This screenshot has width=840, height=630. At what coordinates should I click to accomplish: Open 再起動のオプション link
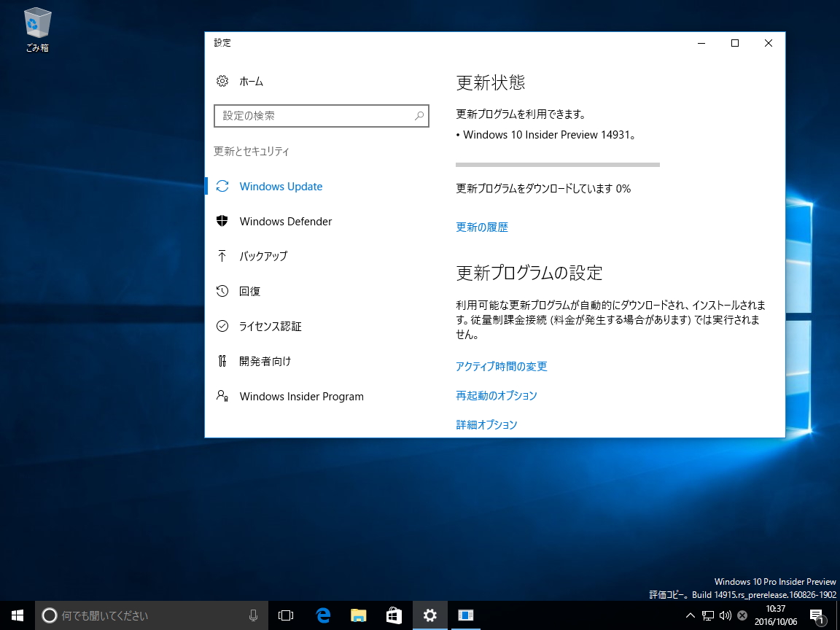pos(497,395)
